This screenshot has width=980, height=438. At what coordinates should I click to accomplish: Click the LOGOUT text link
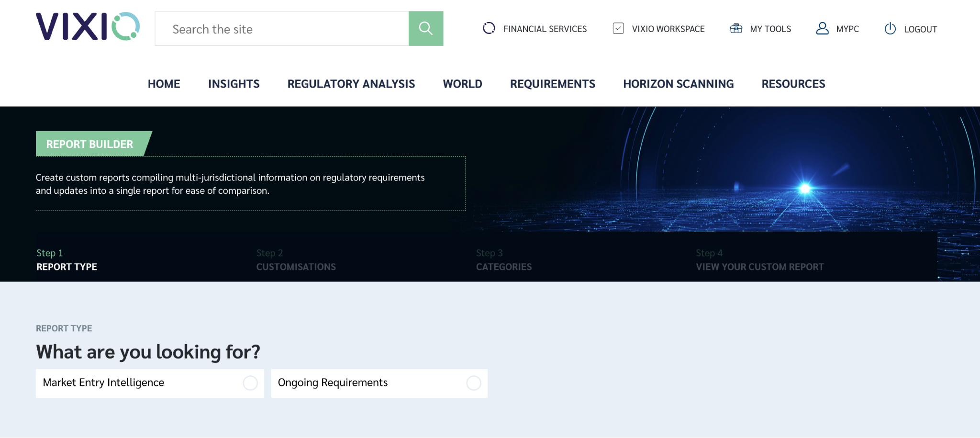coord(920,29)
